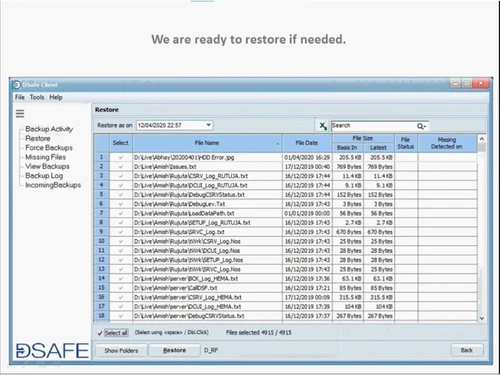The height and width of the screenshot is (375, 500).
Task: Click file CallDSF.txt in row 15
Action: [176, 288]
